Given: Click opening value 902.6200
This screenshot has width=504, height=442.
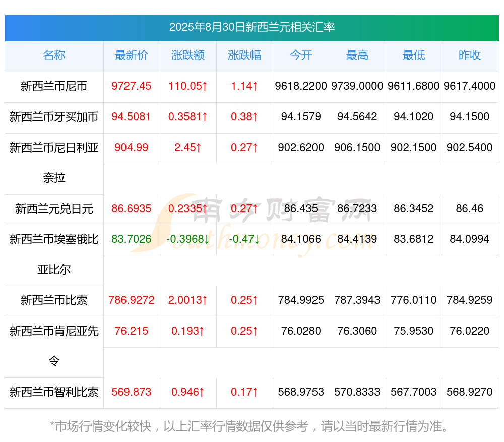Looking at the screenshot, I should click(x=301, y=148).
